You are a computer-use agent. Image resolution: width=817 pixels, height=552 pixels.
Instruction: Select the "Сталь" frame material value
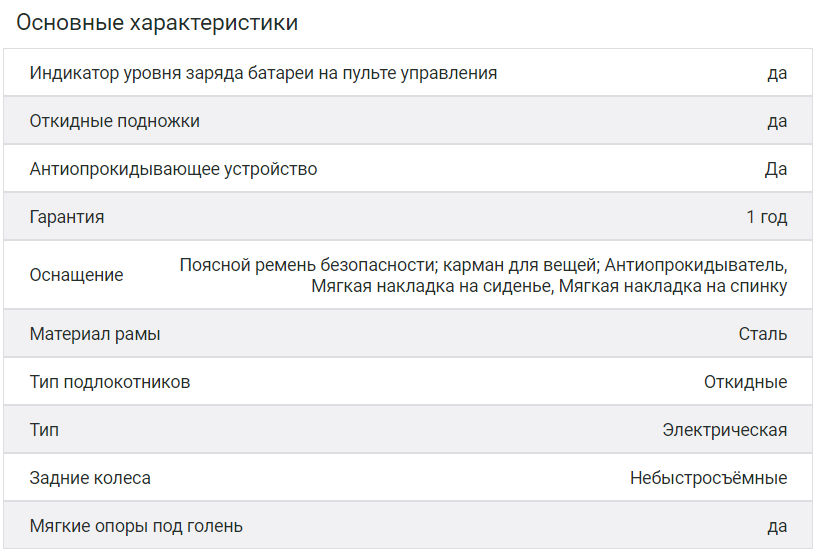[762, 334]
